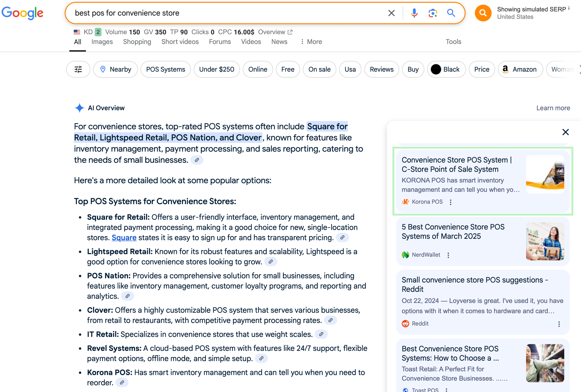Click the orange simulated SERP search icon
Viewport: 581px width, 392px height.
pos(483,13)
